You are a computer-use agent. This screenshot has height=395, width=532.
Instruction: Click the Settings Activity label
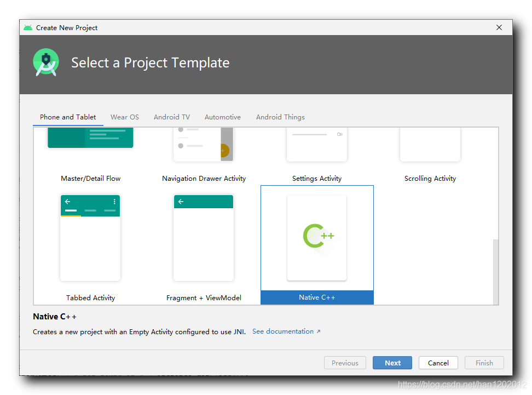click(316, 178)
